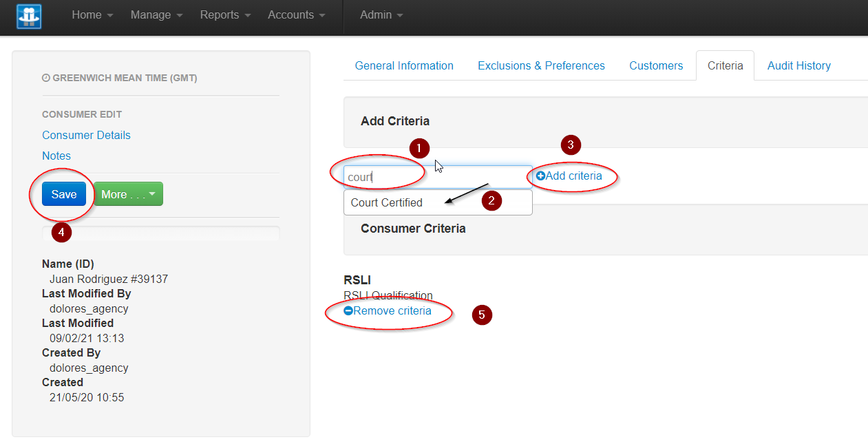Open the Home dropdown menu
This screenshot has height=444, width=868.
tap(92, 15)
